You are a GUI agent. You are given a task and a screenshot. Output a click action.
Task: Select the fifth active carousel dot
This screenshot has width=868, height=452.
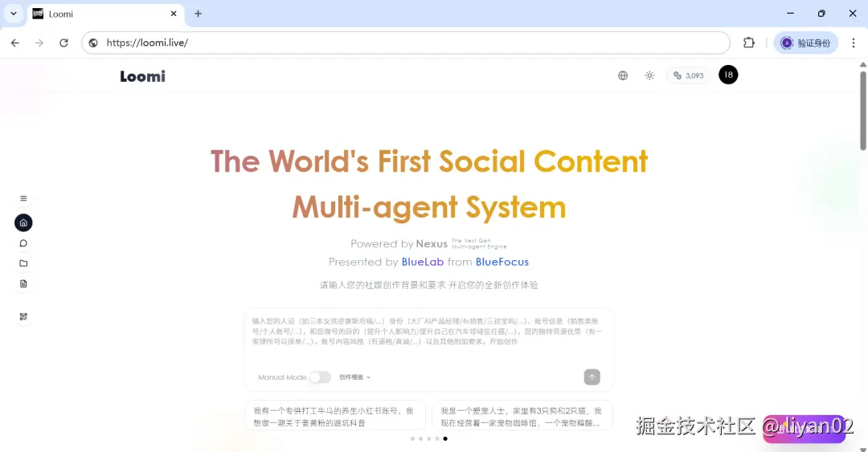click(x=445, y=438)
